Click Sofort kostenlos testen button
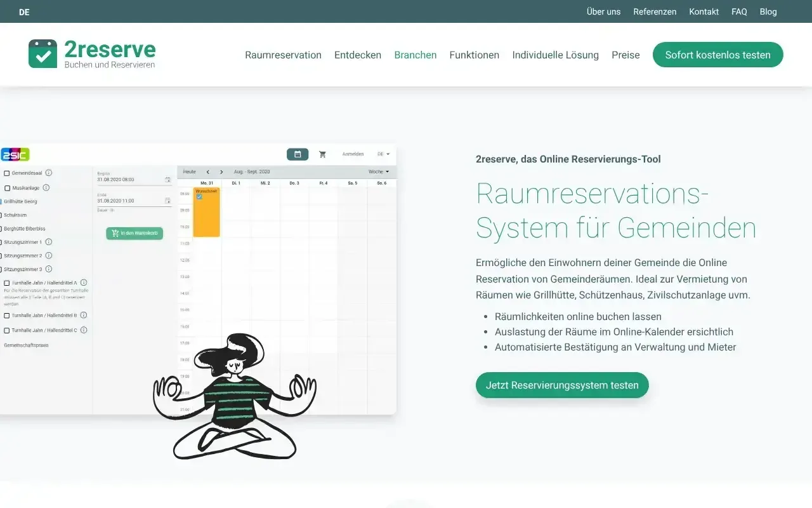 (717, 55)
